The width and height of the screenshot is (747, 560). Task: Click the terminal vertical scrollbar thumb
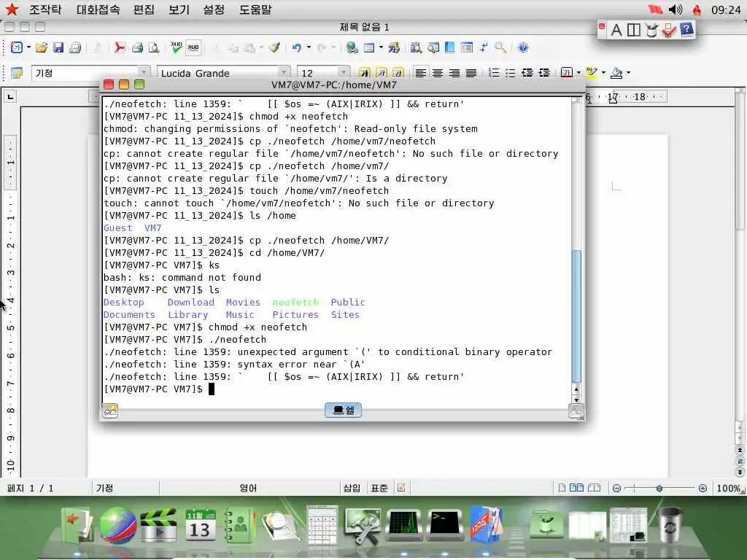(x=576, y=316)
